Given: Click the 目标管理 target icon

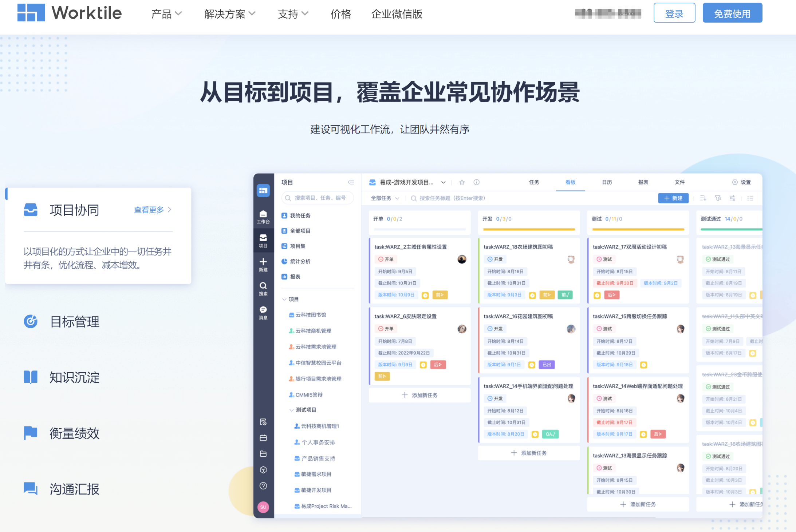Looking at the screenshot, I should (x=31, y=321).
